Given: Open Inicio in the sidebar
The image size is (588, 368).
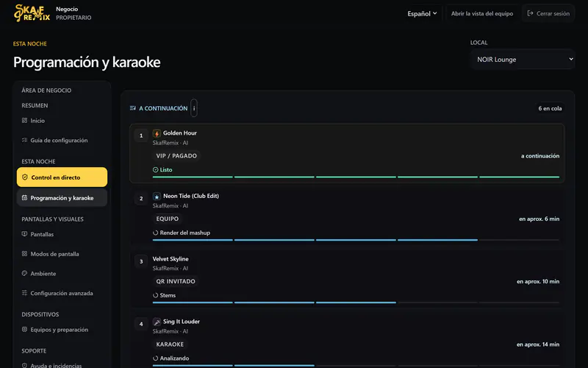Looking at the screenshot, I should point(62,121).
